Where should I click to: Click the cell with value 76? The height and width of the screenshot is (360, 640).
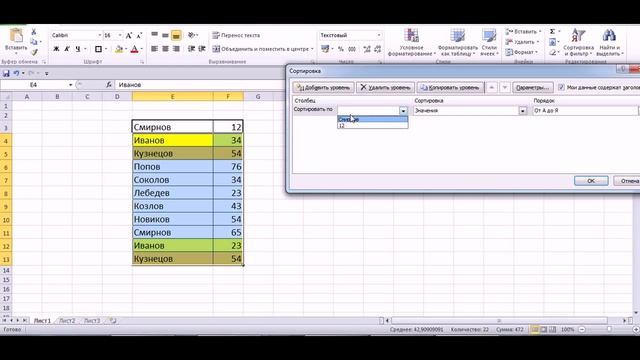pyautogui.click(x=228, y=167)
